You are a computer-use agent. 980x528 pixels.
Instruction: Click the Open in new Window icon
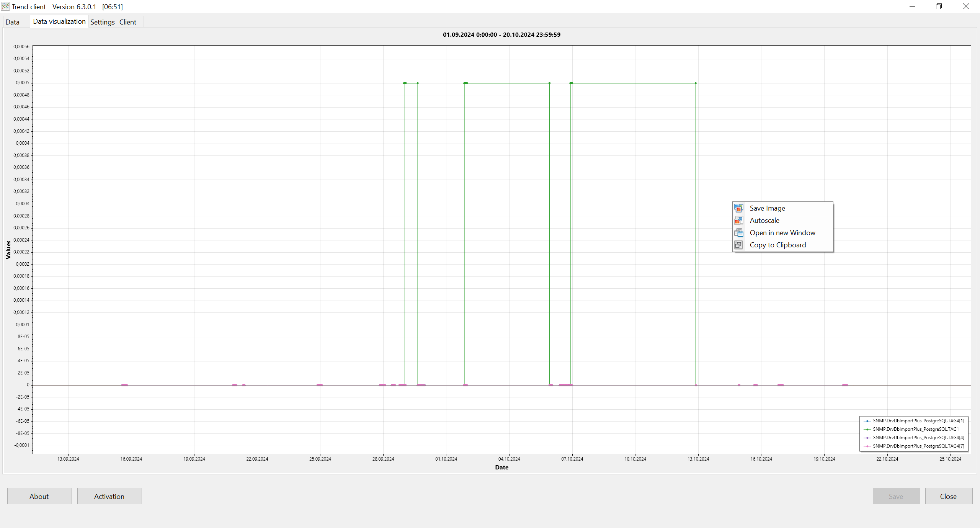coord(738,232)
